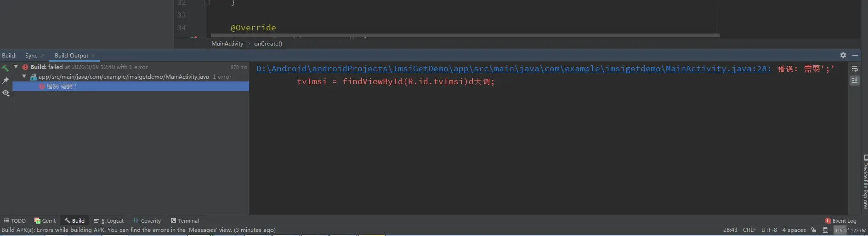This screenshot has height=236, width=868.
Task: Open the Terminal tool window
Action: click(x=185, y=221)
